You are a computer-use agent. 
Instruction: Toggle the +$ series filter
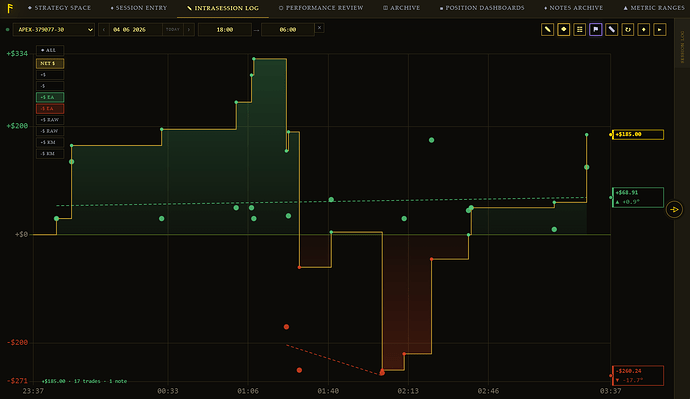(x=50, y=75)
